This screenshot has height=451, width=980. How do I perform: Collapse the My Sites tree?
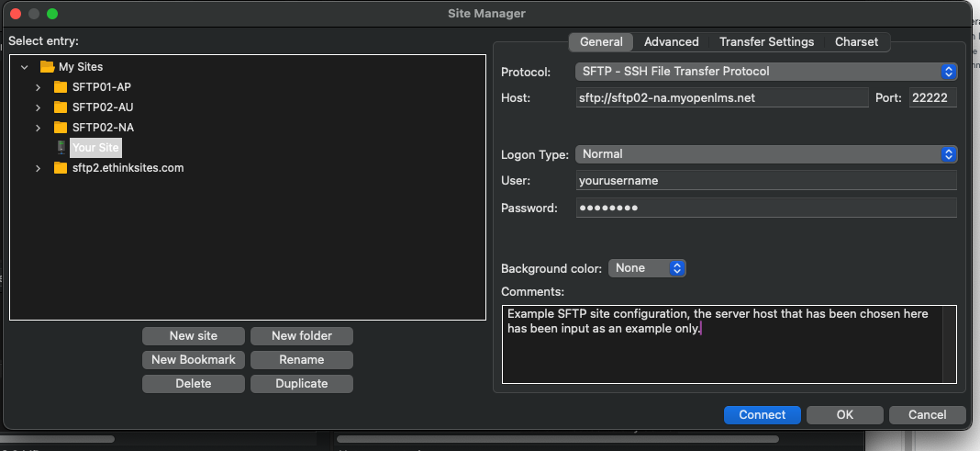click(25, 67)
